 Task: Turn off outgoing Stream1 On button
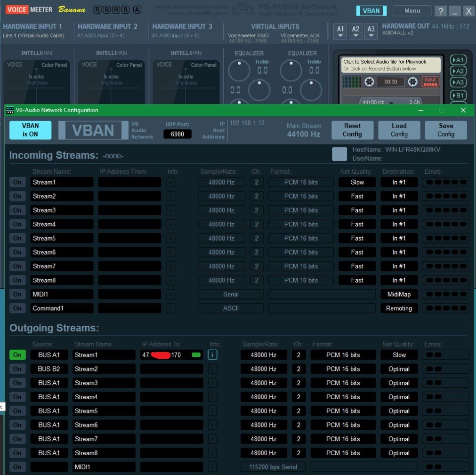(17, 355)
